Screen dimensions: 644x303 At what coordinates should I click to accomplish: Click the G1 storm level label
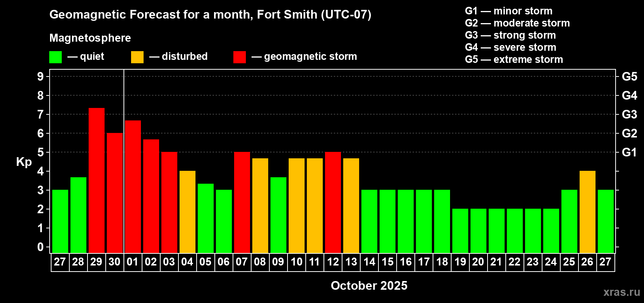pyautogui.click(x=629, y=152)
